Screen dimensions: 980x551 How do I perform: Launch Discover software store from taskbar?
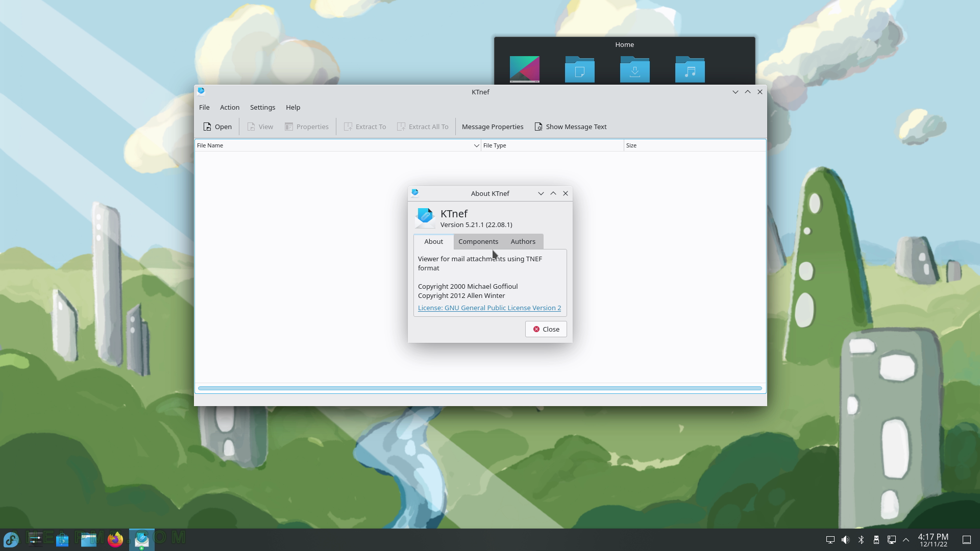point(62,540)
